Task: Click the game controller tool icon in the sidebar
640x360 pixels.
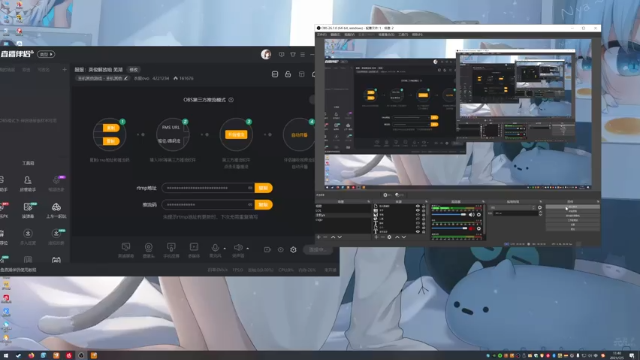Action: (56, 260)
